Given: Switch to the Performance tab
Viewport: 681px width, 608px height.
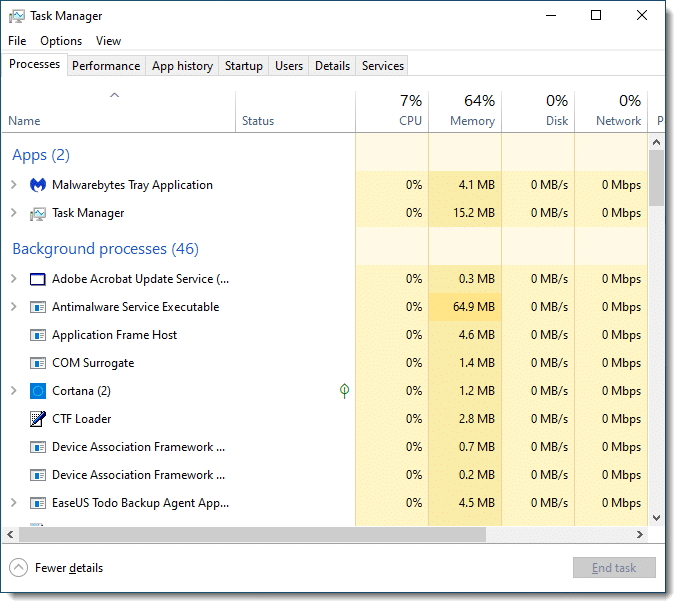Looking at the screenshot, I should tap(106, 66).
